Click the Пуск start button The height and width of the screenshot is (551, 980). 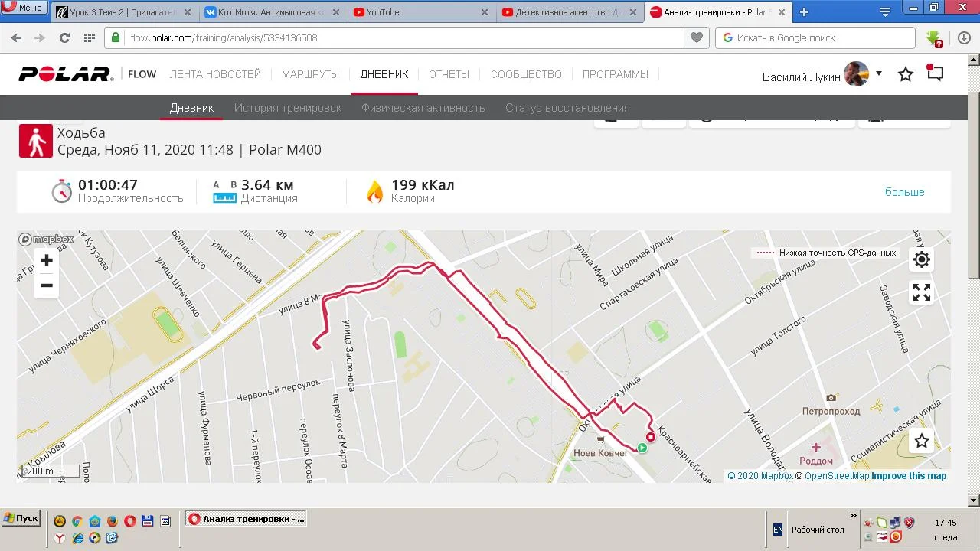[x=21, y=518]
